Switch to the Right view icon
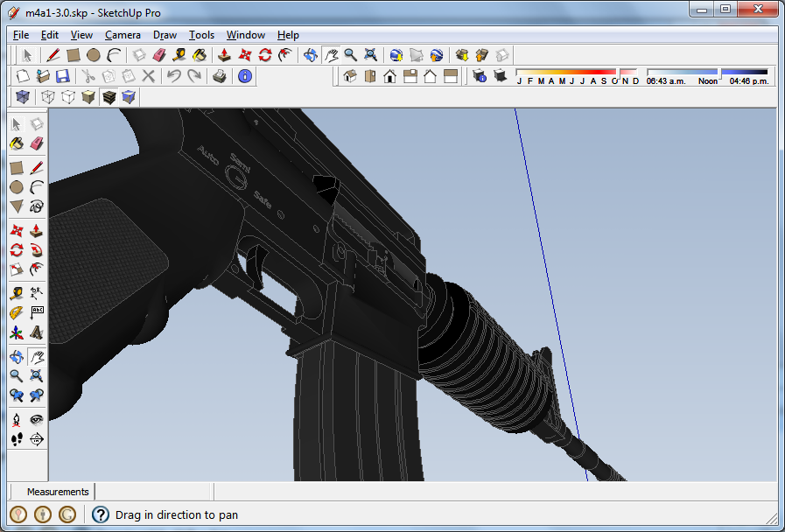The width and height of the screenshot is (785, 532). (x=410, y=76)
